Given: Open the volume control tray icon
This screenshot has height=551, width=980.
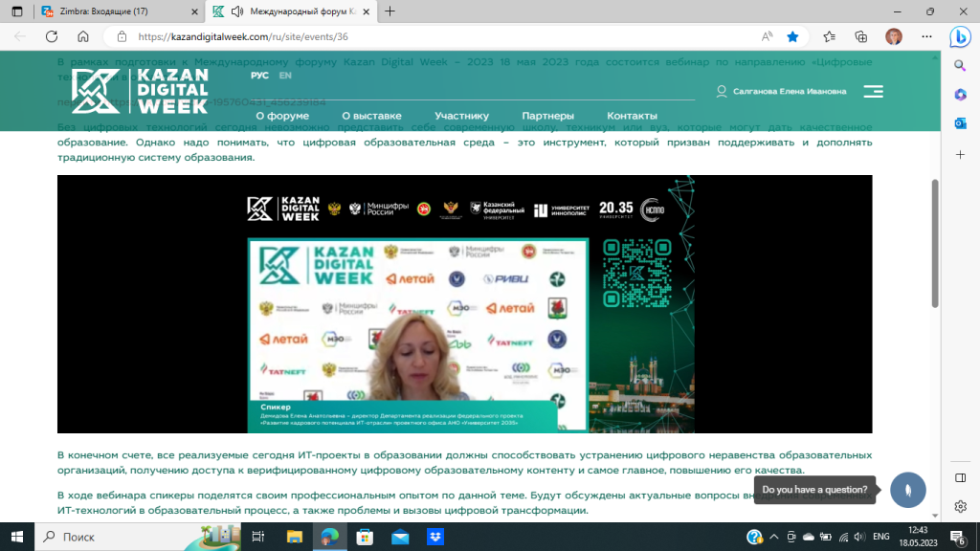Looking at the screenshot, I should pos(860,537).
